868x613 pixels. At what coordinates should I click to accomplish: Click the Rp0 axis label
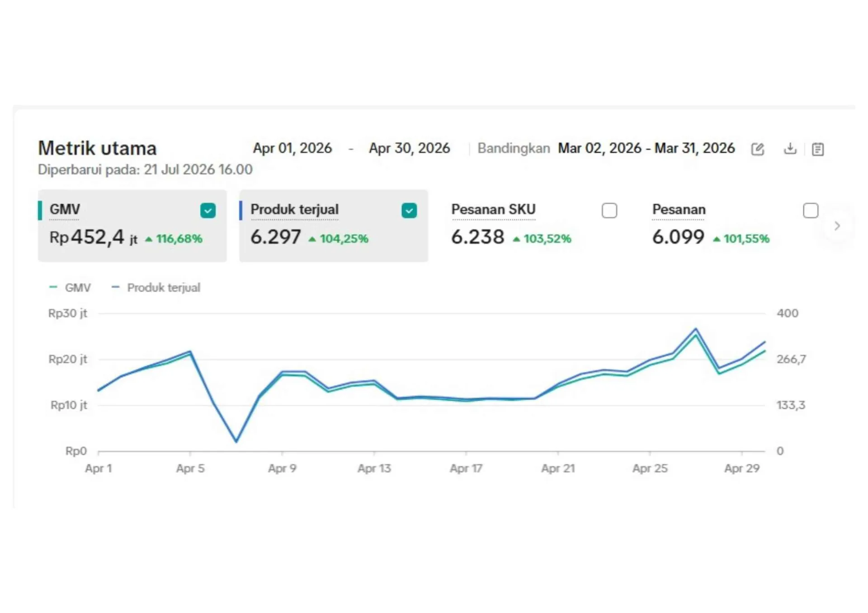(x=76, y=451)
